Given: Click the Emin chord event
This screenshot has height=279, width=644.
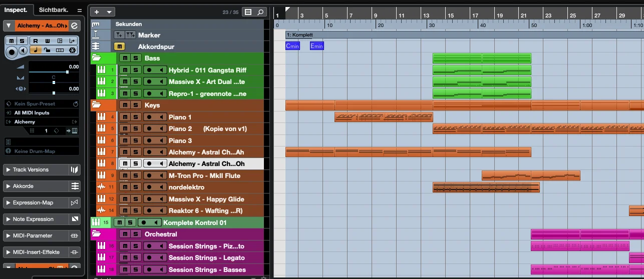Looking at the screenshot, I should click(x=317, y=46).
